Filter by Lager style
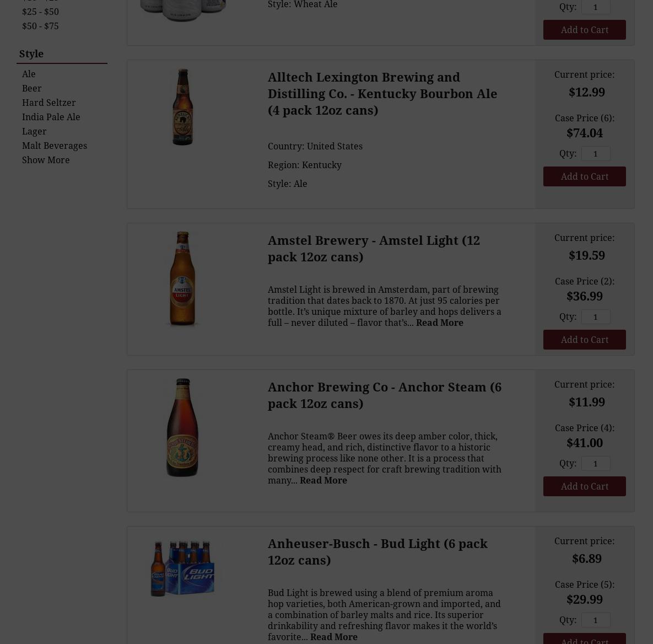The width and height of the screenshot is (653, 644). (34, 131)
